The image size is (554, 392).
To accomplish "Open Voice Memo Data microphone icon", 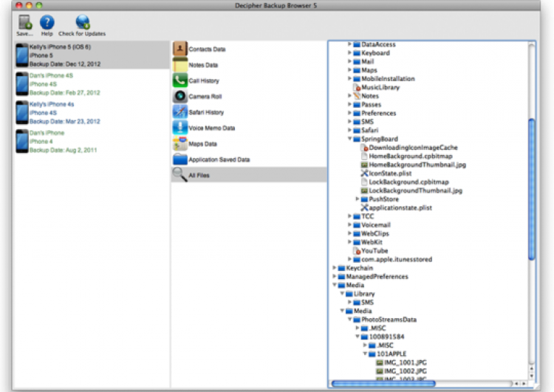I will click(x=179, y=128).
